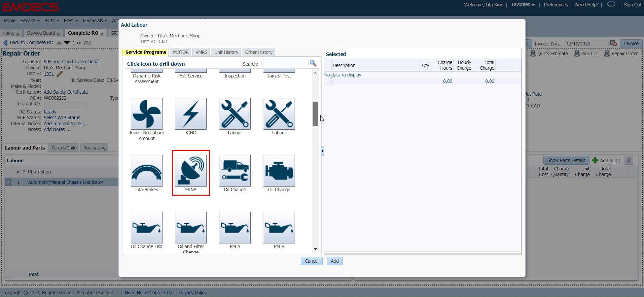Screen dimensions: 644x297
Task: Select the Oil and Filter Change icon
Action: [x=191, y=228]
